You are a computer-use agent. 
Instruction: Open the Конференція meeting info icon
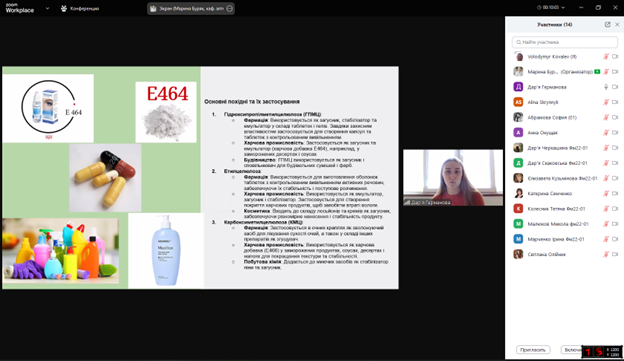tap(64, 8)
